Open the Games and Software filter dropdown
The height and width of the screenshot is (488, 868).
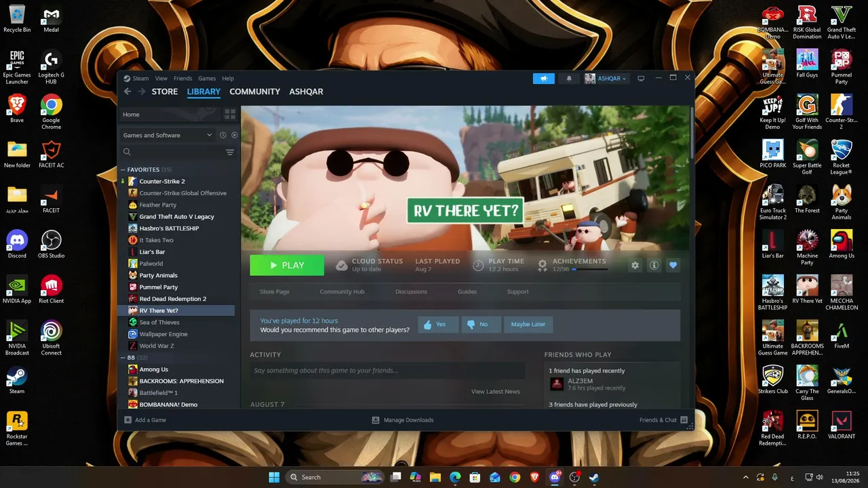pos(167,135)
